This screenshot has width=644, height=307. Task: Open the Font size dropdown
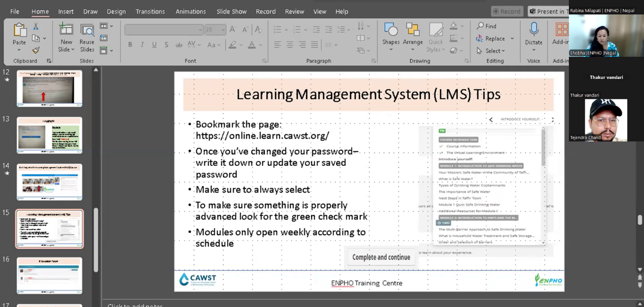coord(223,30)
